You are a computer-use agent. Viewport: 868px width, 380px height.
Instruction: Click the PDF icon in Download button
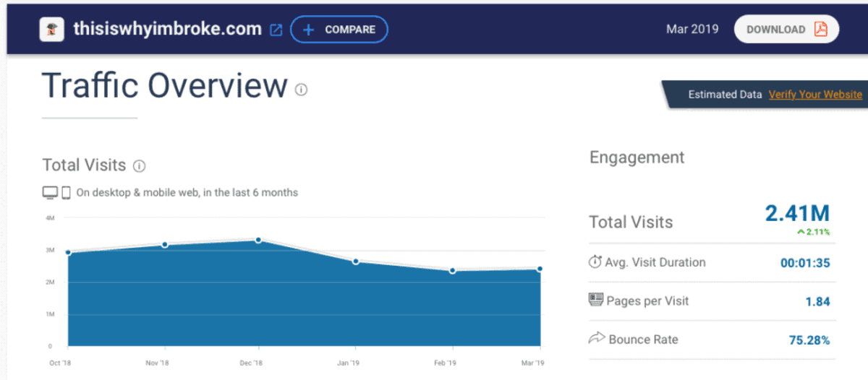point(820,30)
